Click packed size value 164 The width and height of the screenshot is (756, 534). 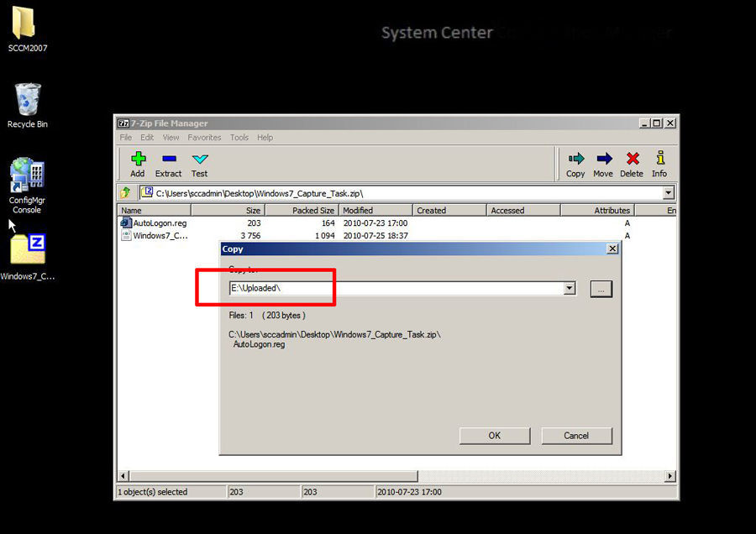pos(328,223)
